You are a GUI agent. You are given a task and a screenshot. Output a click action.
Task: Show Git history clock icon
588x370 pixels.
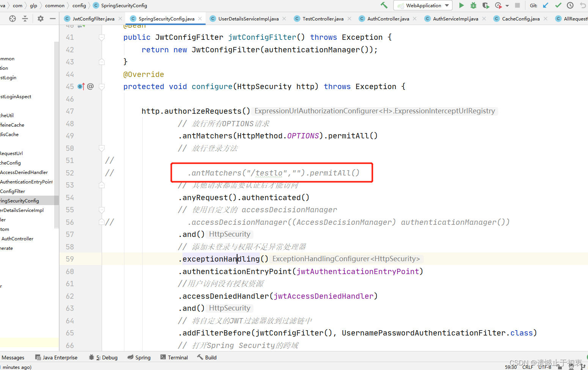point(570,5)
